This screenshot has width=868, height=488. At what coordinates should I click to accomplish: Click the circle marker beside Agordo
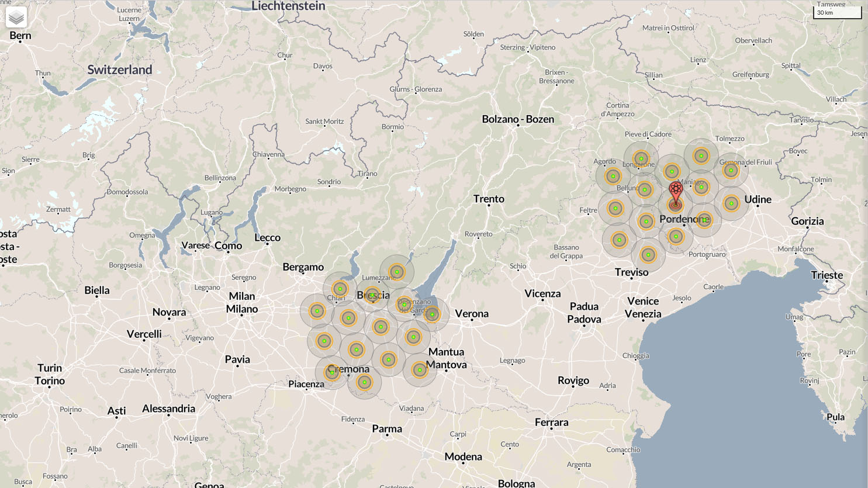coord(613,176)
